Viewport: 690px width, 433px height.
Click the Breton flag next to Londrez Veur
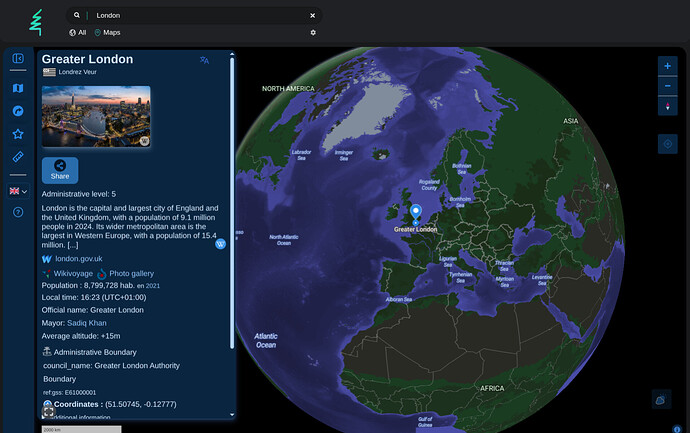tap(49, 72)
